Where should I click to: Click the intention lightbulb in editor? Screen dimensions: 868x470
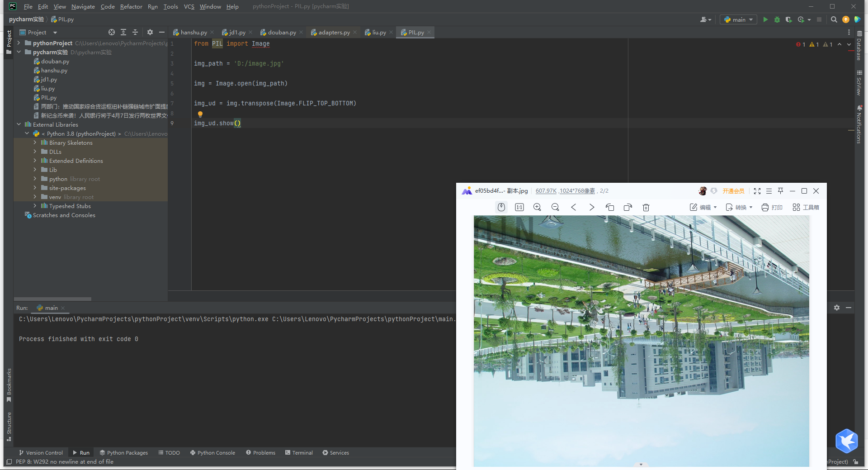coord(200,114)
